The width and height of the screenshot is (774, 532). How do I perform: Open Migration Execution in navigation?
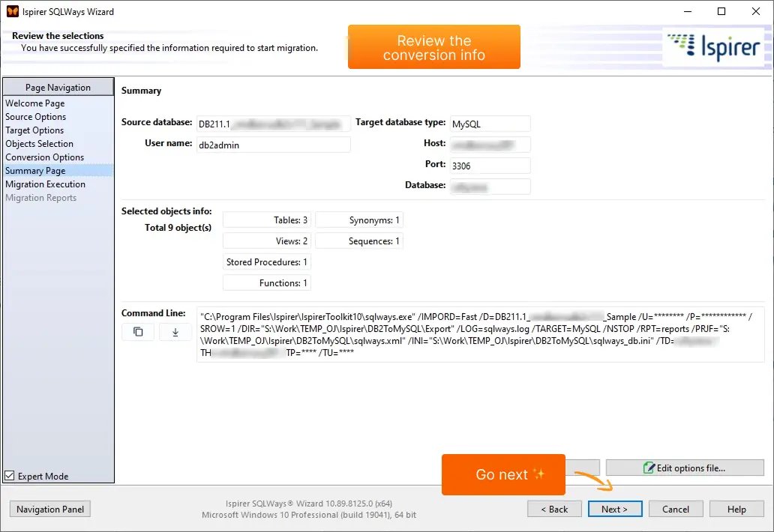click(x=46, y=184)
